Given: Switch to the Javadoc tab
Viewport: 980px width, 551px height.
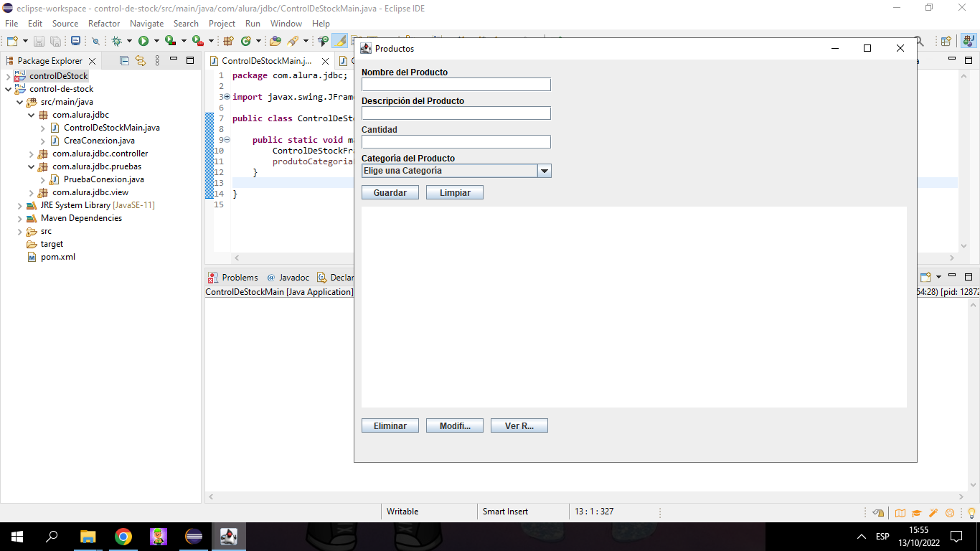Looking at the screenshot, I should coord(288,278).
